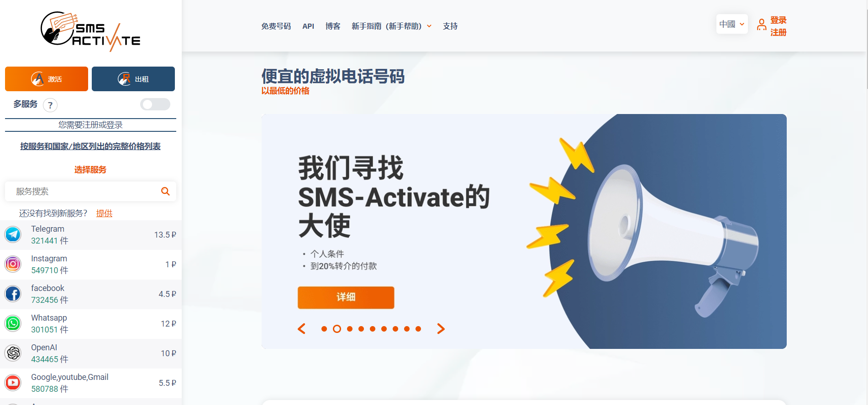This screenshot has width=868, height=405.
Task: Switch to the 出租 tab
Action: tap(133, 79)
